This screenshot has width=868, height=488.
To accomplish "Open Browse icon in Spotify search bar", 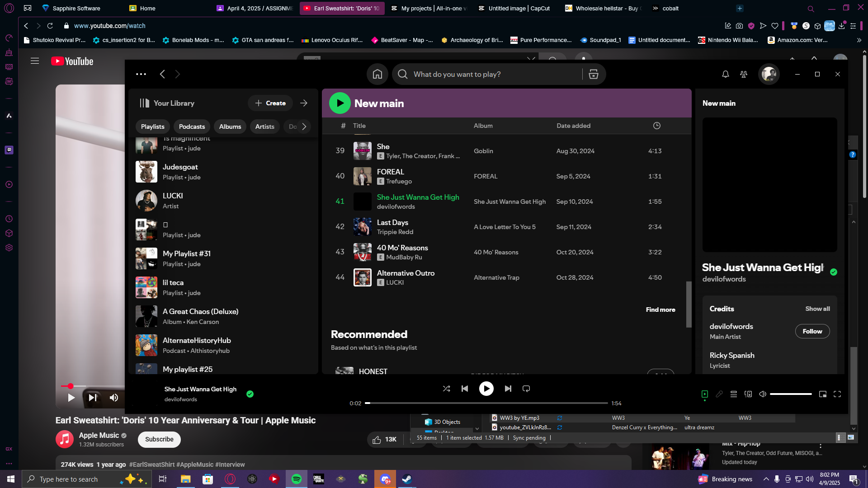I will click(x=594, y=74).
